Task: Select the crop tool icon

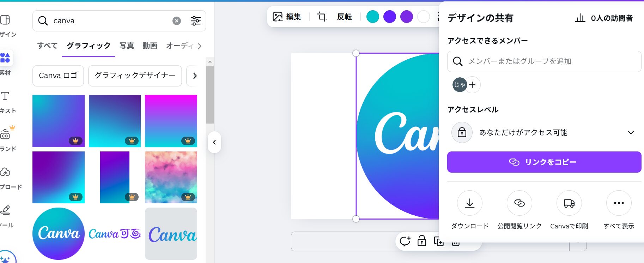Action: point(322,17)
